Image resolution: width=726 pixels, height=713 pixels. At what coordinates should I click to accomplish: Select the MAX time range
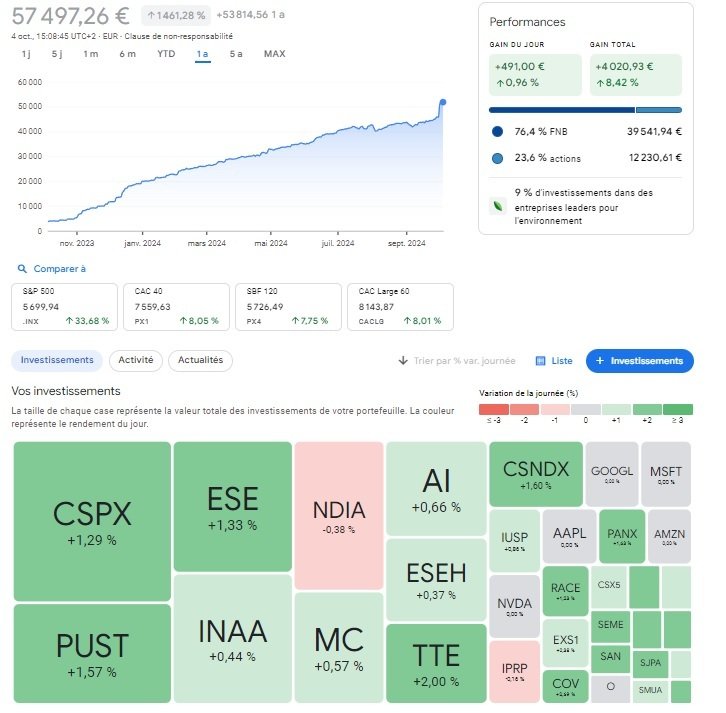(x=275, y=54)
